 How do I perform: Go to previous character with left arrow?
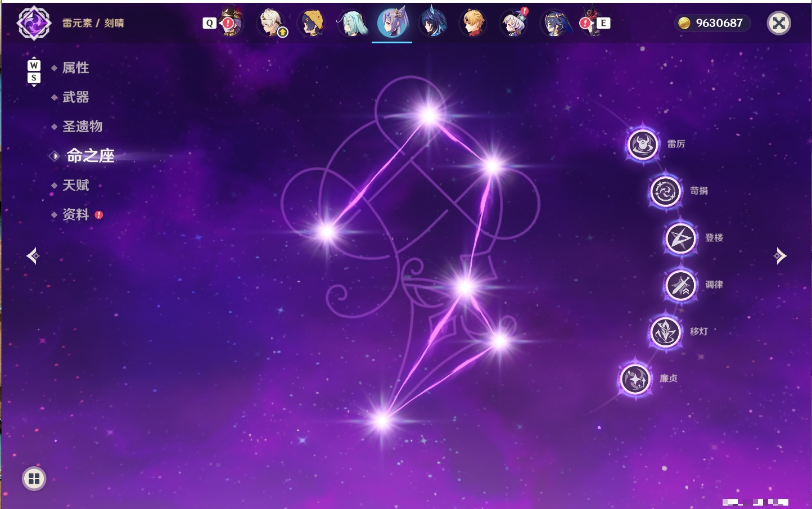point(33,256)
